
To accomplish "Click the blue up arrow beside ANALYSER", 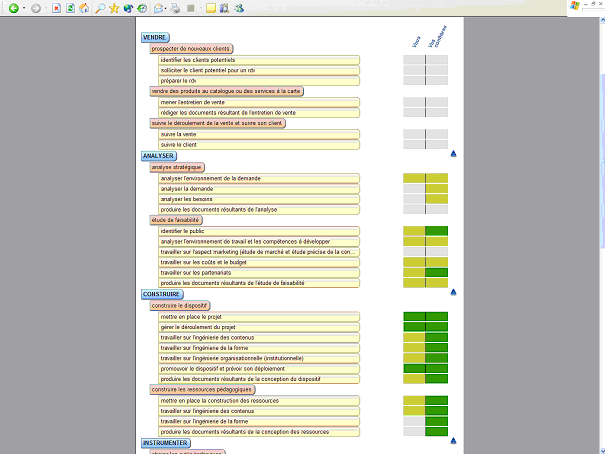I will [x=453, y=154].
